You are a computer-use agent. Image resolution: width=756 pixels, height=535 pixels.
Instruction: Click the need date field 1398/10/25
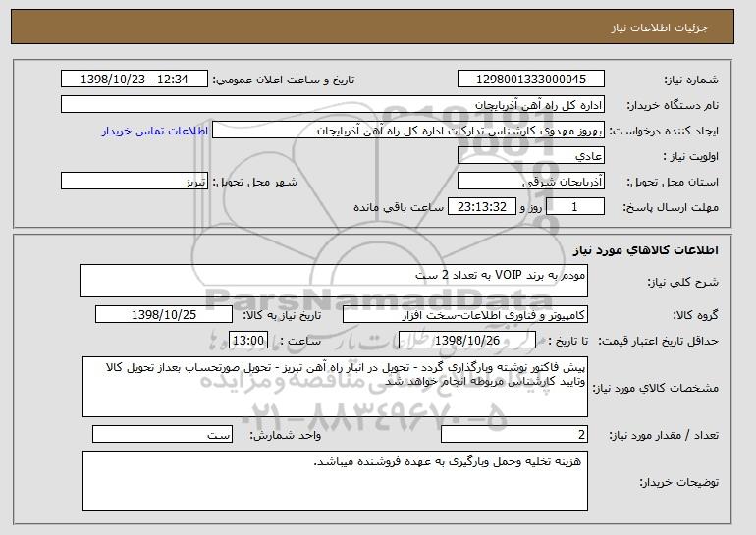click(x=164, y=315)
